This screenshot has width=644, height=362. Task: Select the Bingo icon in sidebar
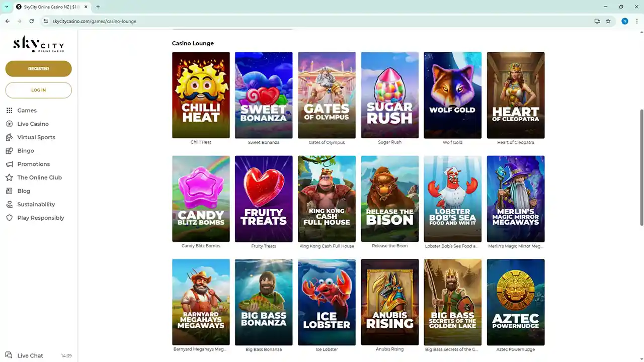tap(9, 151)
